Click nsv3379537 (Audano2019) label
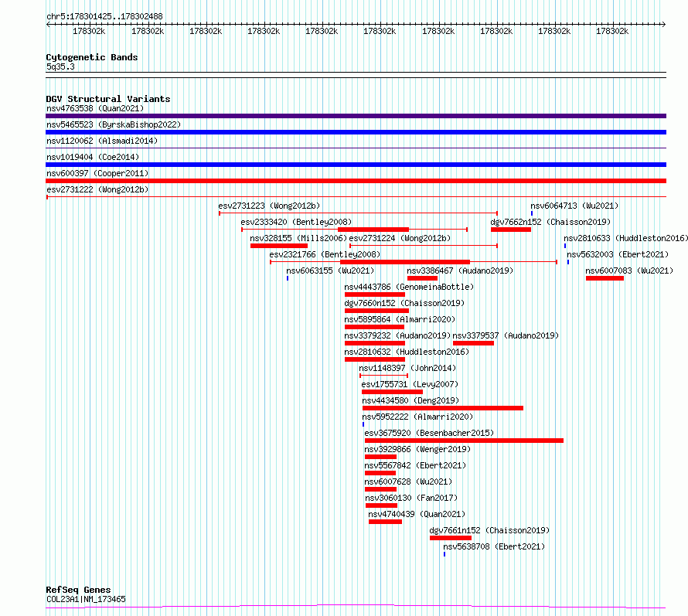This screenshot has height=616, width=688. (x=506, y=335)
